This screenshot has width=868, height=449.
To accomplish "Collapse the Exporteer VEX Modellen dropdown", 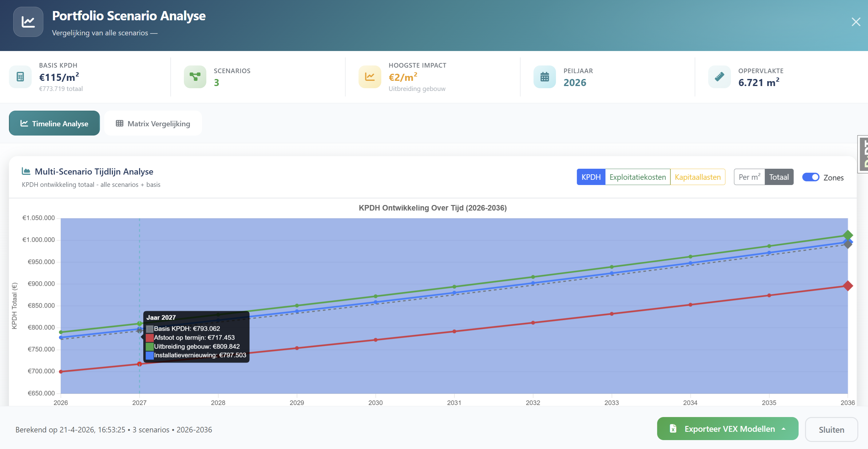I will tap(784, 429).
